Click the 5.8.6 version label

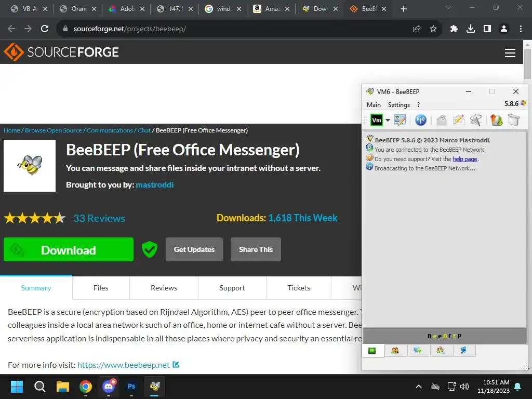pos(511,104)
